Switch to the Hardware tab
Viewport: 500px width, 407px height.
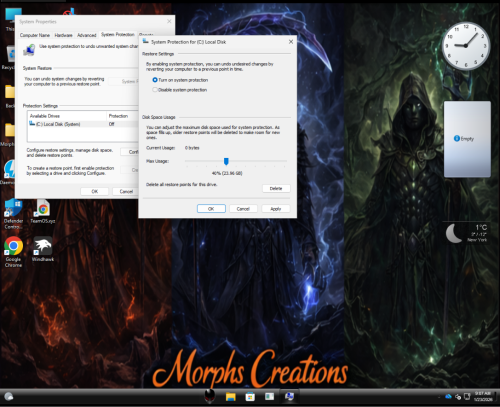click(x=63, y=35)
